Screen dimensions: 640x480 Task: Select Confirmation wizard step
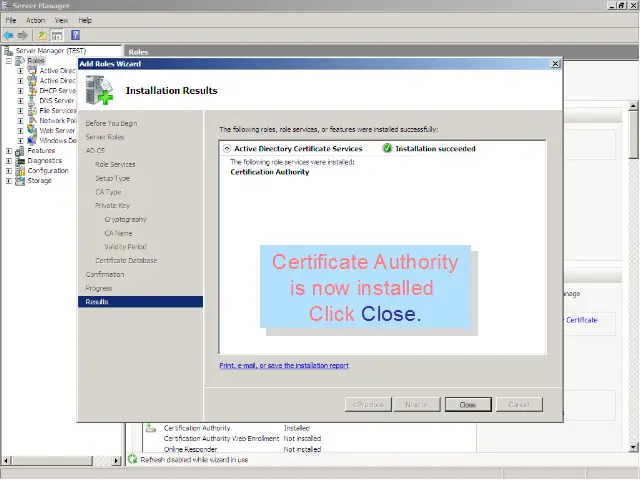pyautogui.click(x=105, y=274)
